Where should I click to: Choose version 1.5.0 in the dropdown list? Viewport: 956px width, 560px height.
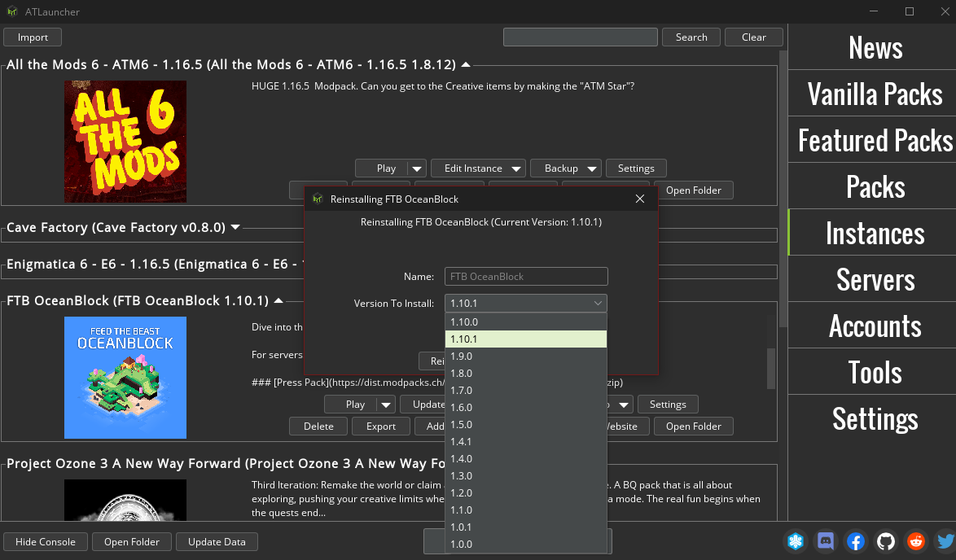[526, 424]
